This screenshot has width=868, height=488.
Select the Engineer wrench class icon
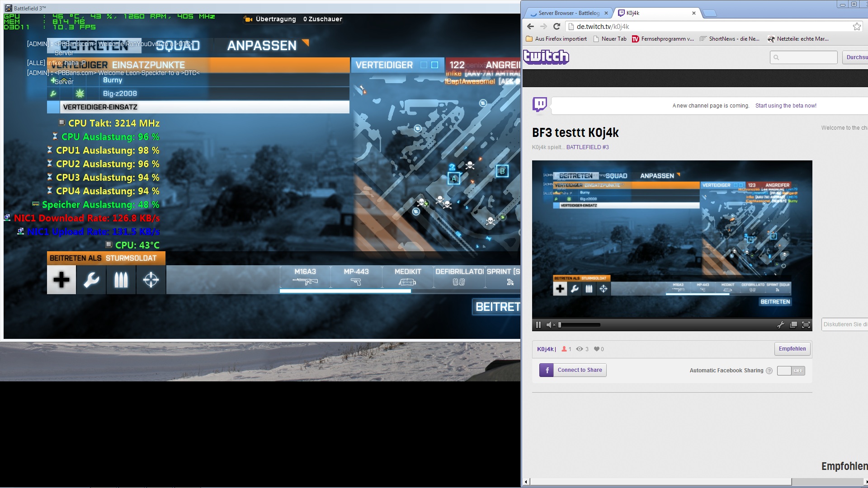(x=91, y=280)
